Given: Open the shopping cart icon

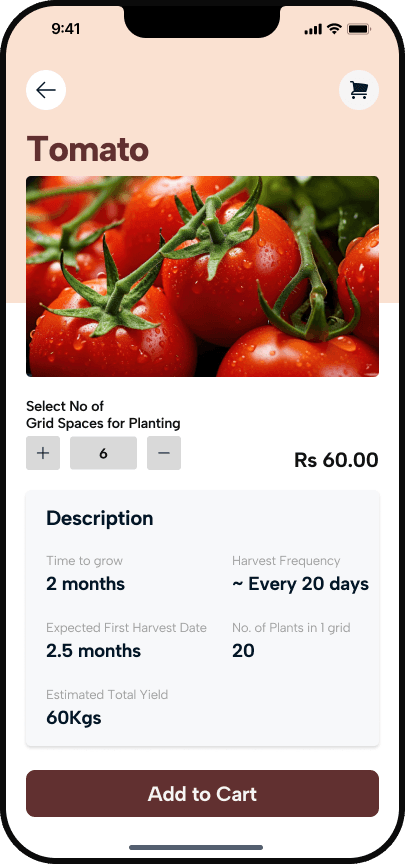Looking at the screenshot, I should 359,90.
